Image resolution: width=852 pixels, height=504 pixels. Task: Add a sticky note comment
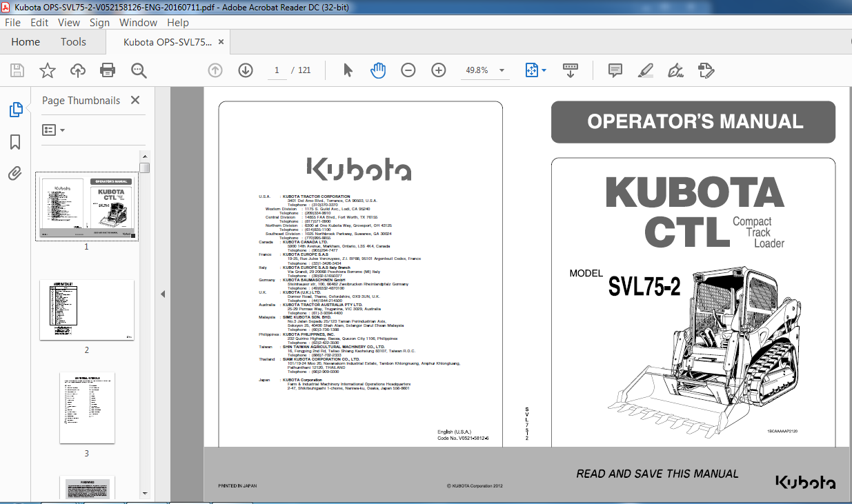[615, 70]
